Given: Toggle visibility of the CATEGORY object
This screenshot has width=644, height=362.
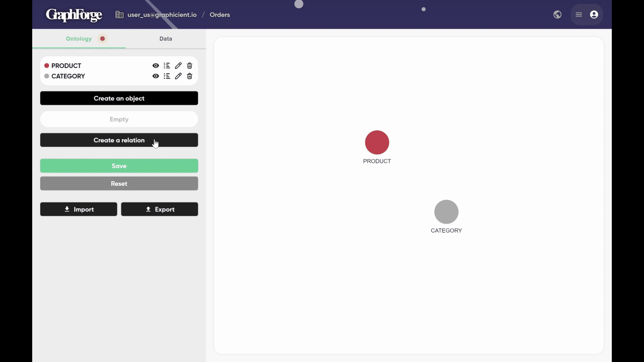Looking at the screenshot, I should point(156,76).
